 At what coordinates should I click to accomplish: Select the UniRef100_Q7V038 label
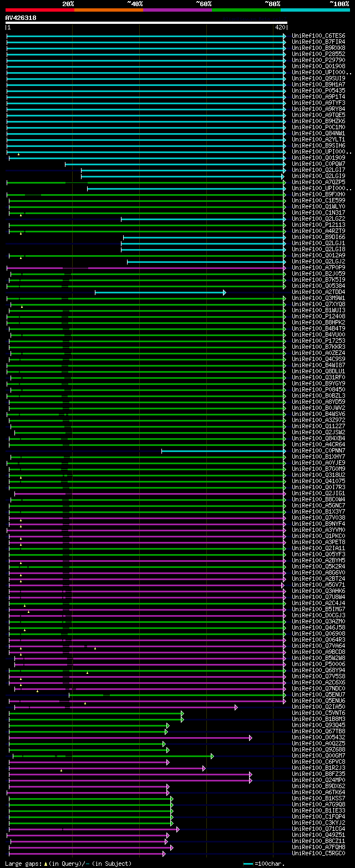pyautogui.click(x=318, y=517)
